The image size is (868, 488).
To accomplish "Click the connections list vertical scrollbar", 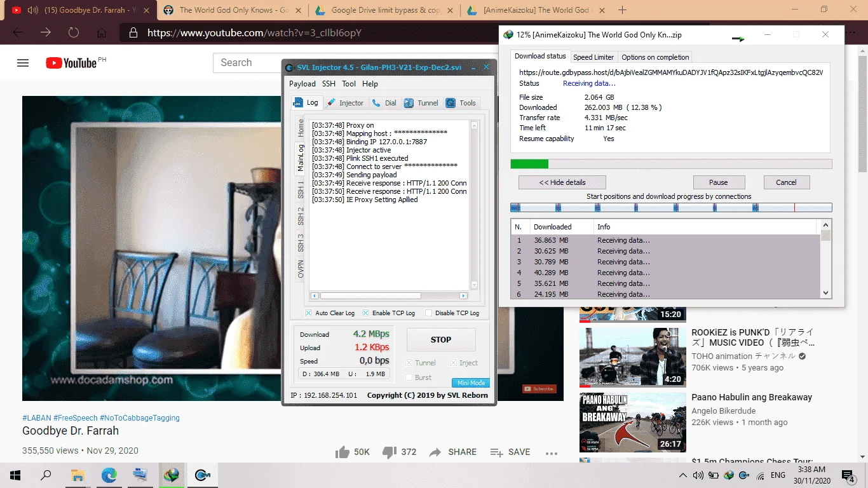I will (826, 259).
